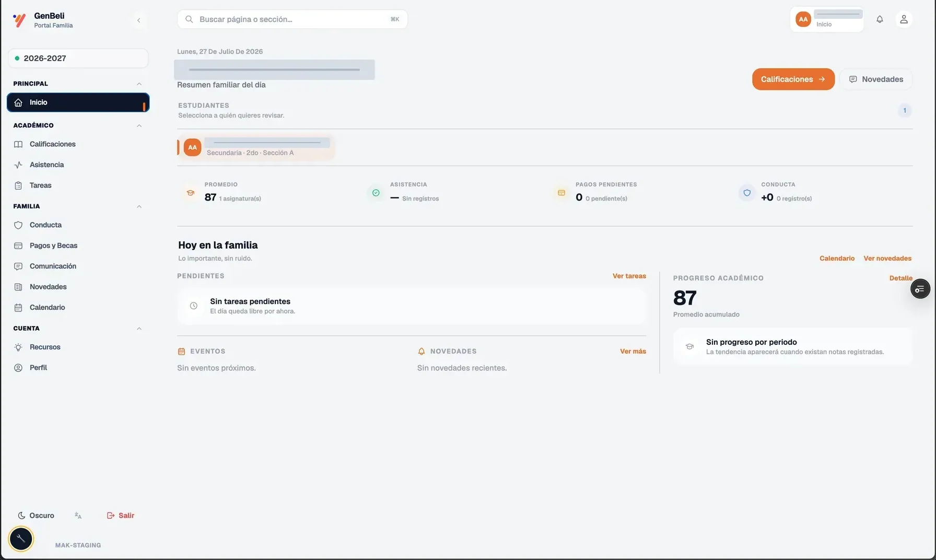Click the clock icon in pending tasks

[x=194, y=306]
